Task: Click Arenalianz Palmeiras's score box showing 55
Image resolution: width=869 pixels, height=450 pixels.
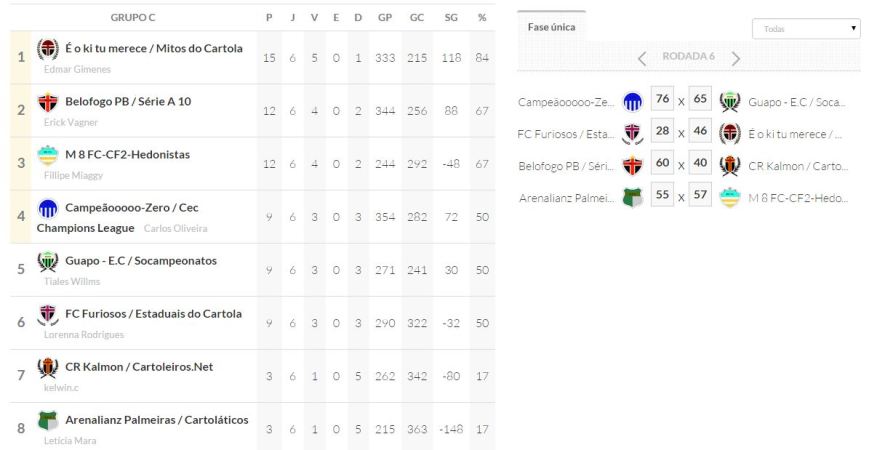Action: [x=660, y=196]
